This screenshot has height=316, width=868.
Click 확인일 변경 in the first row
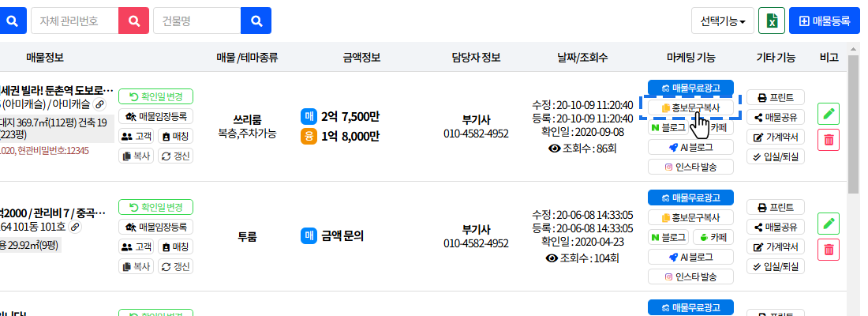156,96
